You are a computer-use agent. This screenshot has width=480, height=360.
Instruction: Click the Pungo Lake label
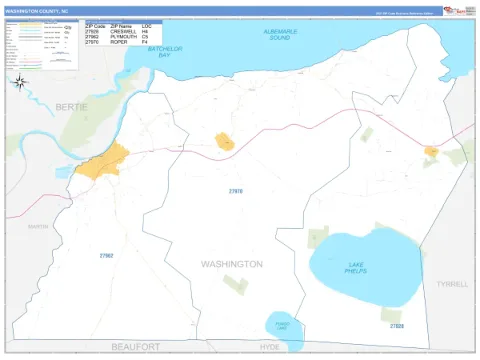282,326
